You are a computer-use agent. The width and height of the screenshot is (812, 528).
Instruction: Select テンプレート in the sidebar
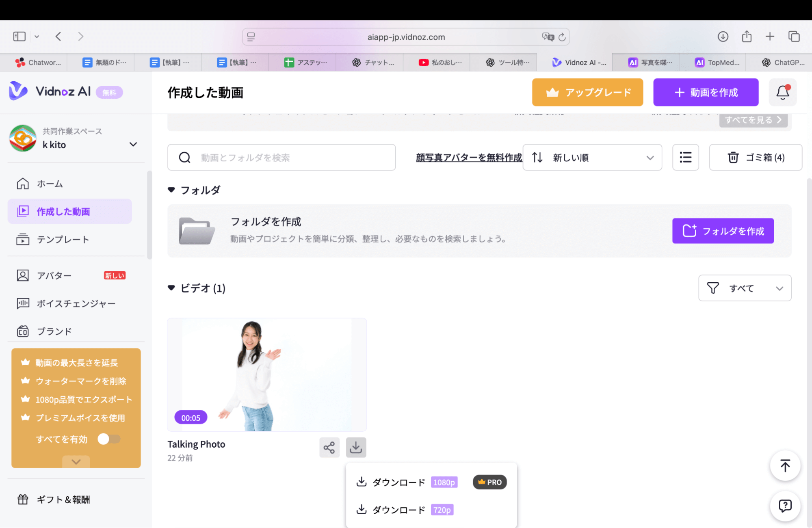63,239
